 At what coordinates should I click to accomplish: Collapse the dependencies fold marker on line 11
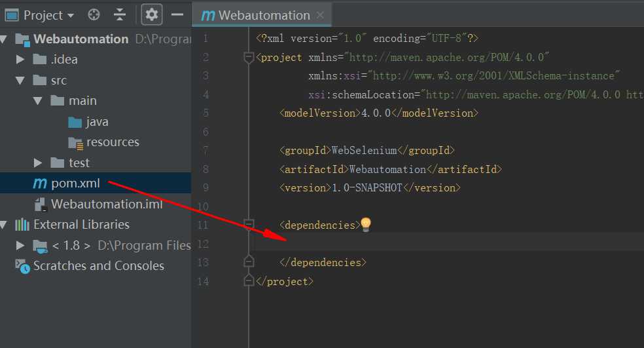pos(249,224)
